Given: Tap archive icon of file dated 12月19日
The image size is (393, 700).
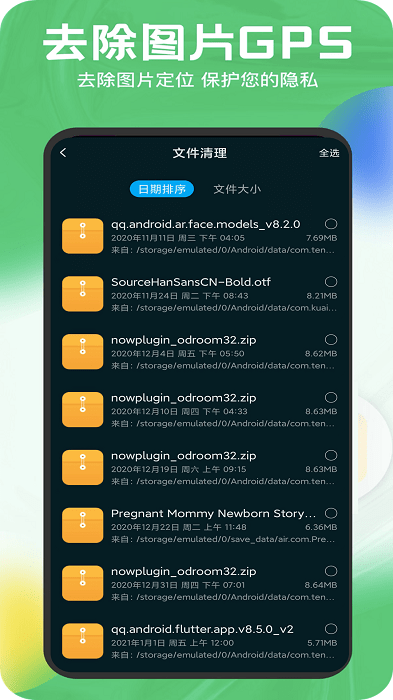Looking at the screenshot, I should point(83,467).
